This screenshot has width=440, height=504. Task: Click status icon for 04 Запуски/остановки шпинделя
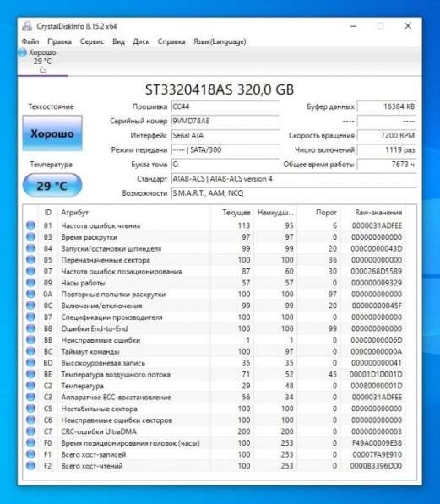point(30,248)
